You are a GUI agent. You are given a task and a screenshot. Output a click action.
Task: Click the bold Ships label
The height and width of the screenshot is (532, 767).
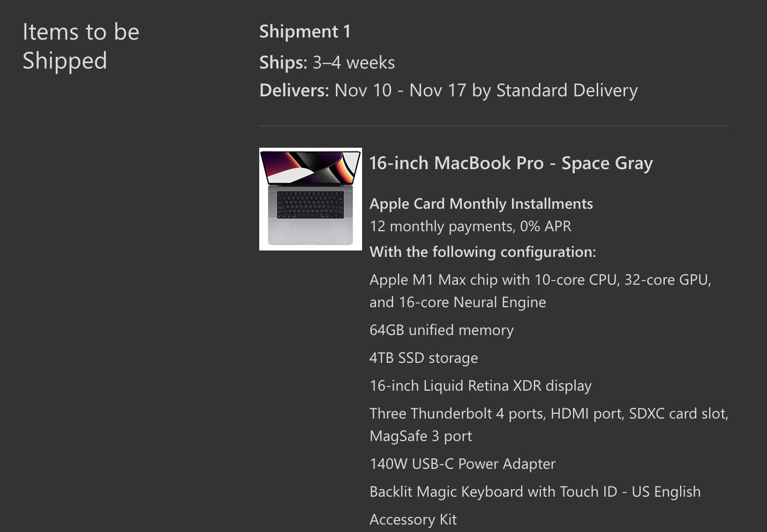283,63
